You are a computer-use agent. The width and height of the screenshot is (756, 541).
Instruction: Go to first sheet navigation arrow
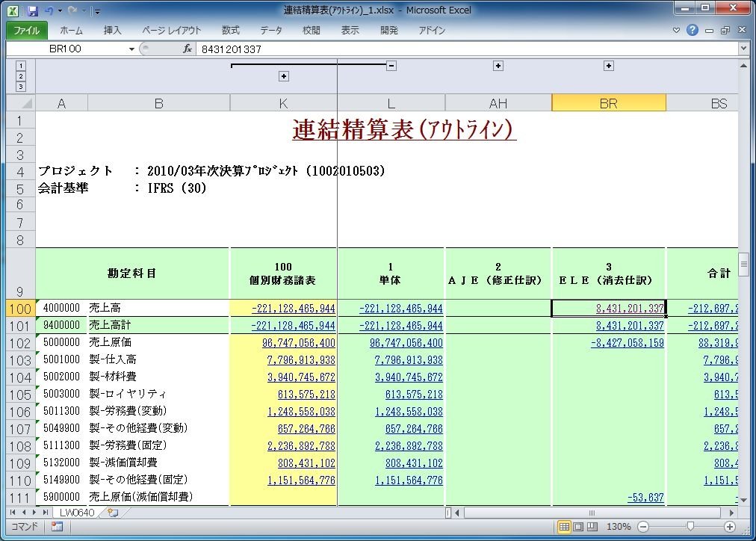click(13, 512)
